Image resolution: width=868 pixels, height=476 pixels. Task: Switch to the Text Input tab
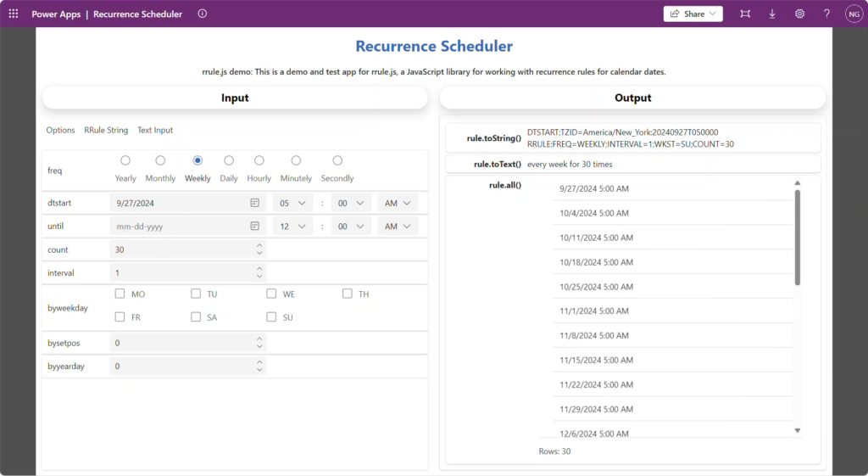click(x=155, y=130)
